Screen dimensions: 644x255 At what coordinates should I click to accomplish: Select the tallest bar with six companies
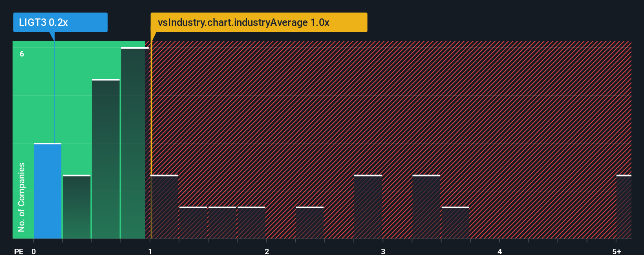tap(135, 143)
